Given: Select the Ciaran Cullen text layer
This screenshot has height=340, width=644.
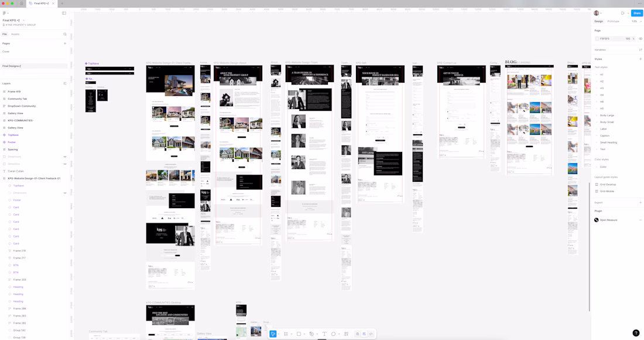Looking at the screenshot, I should point(16,171).
